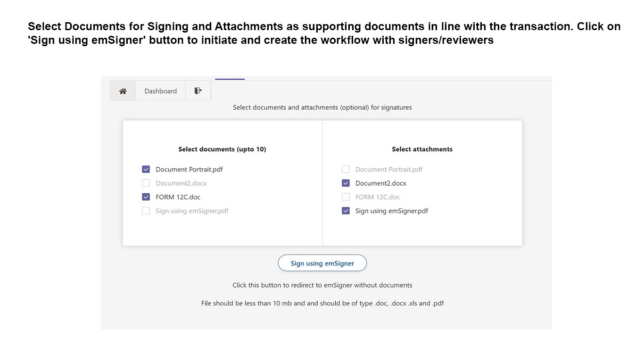Uncheck Sign using emSigner.pdf checkbox under Select attachments

(x=346, y=211)
